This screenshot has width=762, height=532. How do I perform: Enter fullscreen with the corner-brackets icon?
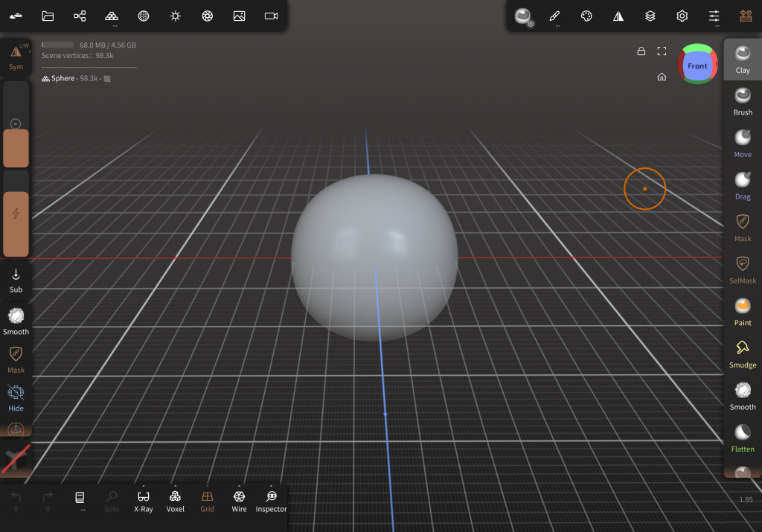pos(662,51)
